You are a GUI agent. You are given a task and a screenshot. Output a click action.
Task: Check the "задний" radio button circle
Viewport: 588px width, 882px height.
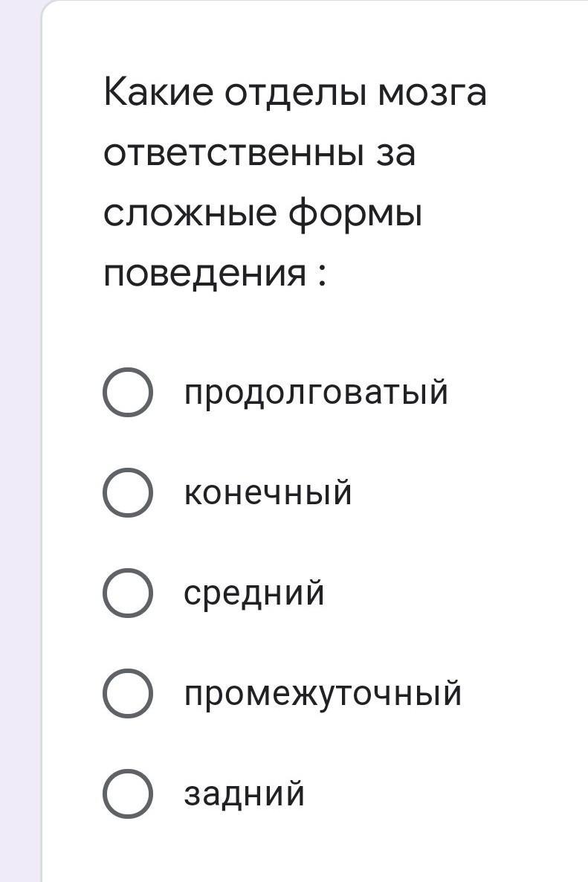(x=128, y=794)
